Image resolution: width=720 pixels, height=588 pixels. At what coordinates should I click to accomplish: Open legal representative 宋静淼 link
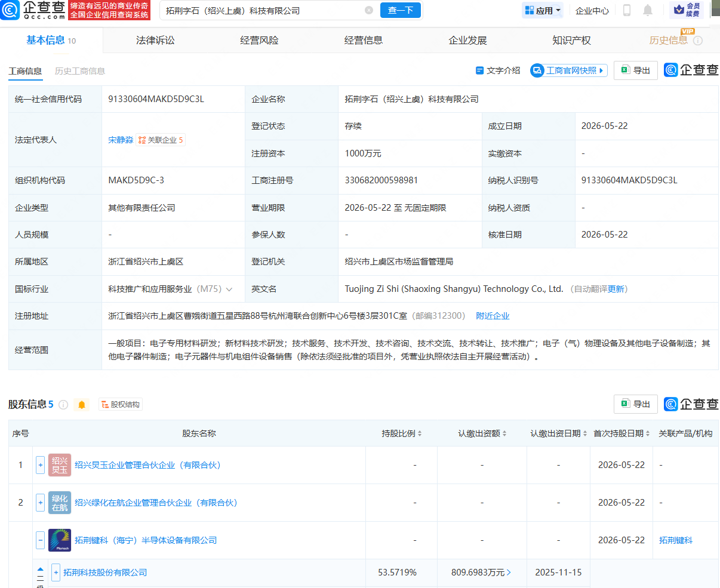point(121,140)
